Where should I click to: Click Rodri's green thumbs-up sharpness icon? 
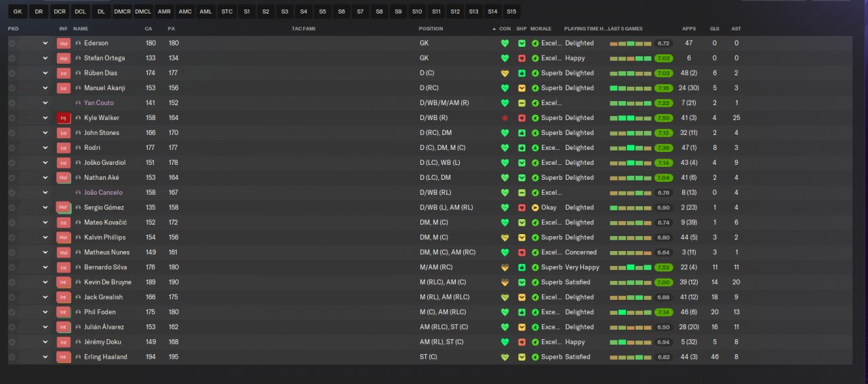pyautogui.click(x=521, y=148)
